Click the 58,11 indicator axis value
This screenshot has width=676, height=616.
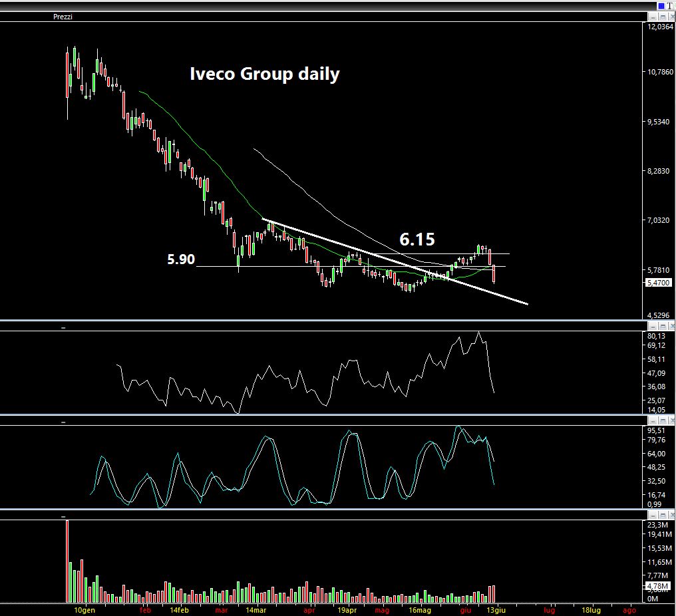click(656, 359)
